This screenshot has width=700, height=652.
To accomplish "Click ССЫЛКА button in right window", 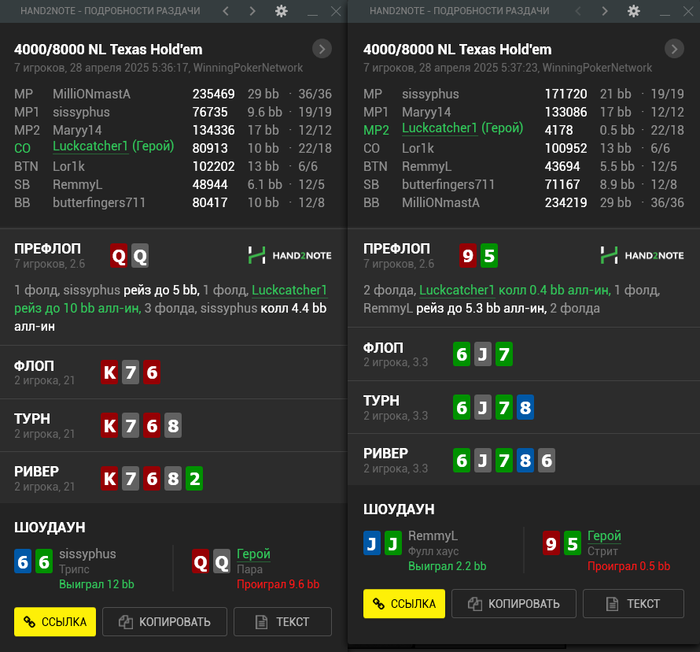I will (404, 604).
